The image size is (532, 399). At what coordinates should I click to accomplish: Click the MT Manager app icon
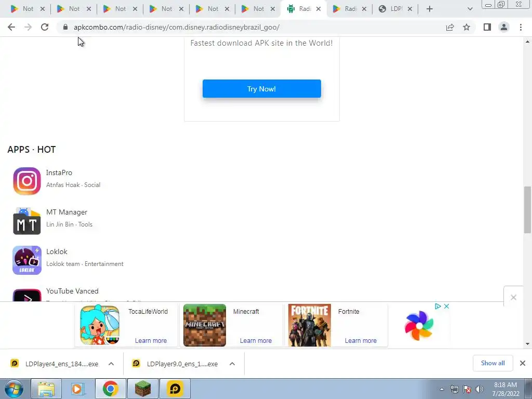tap(27, 221)
